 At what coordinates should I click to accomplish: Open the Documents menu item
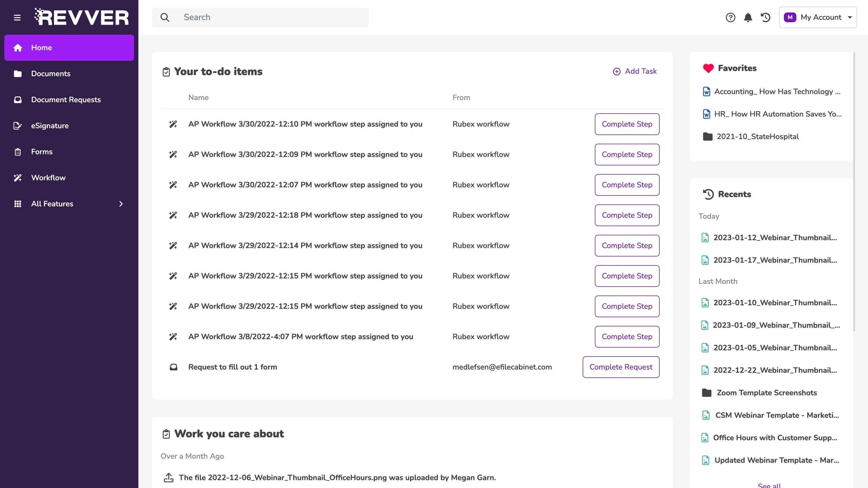tap(50, 74)
